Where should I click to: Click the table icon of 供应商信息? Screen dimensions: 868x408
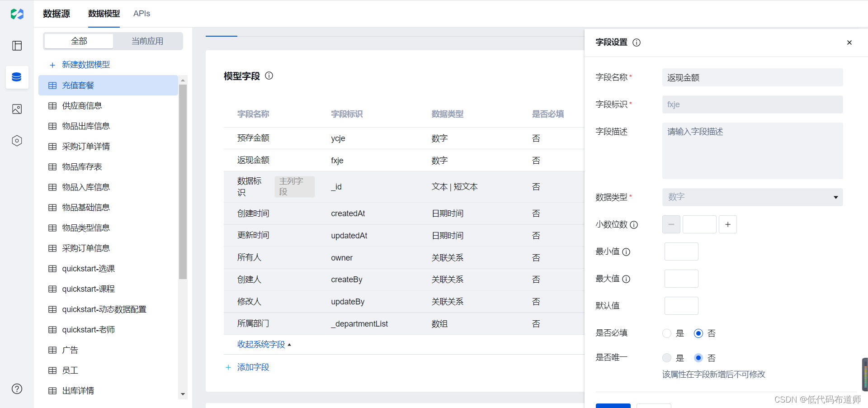[52, 106]
